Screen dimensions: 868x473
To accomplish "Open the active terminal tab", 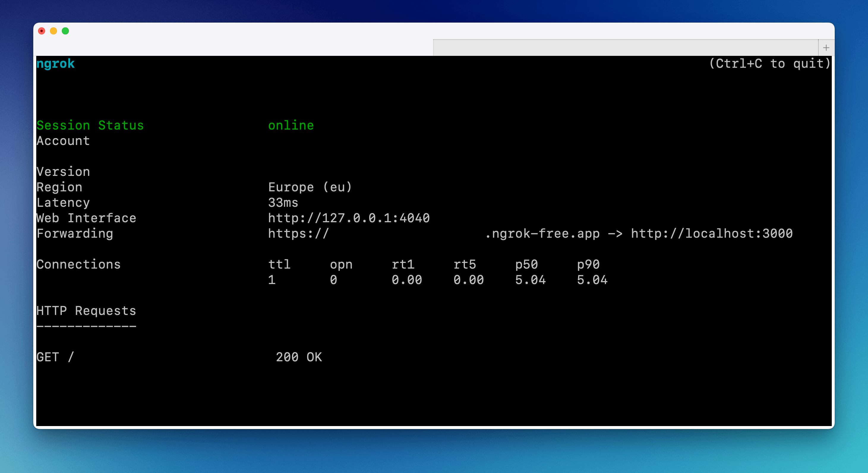I will (x=233, y=47).
